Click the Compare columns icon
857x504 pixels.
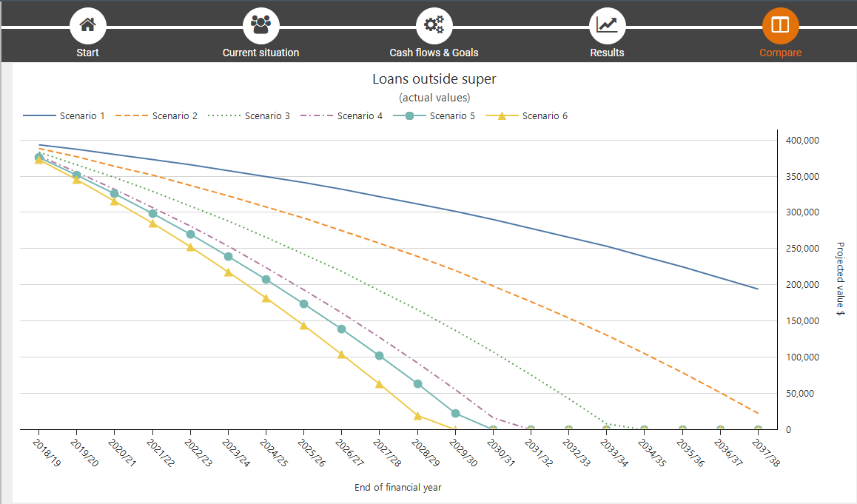click(780, 25)
